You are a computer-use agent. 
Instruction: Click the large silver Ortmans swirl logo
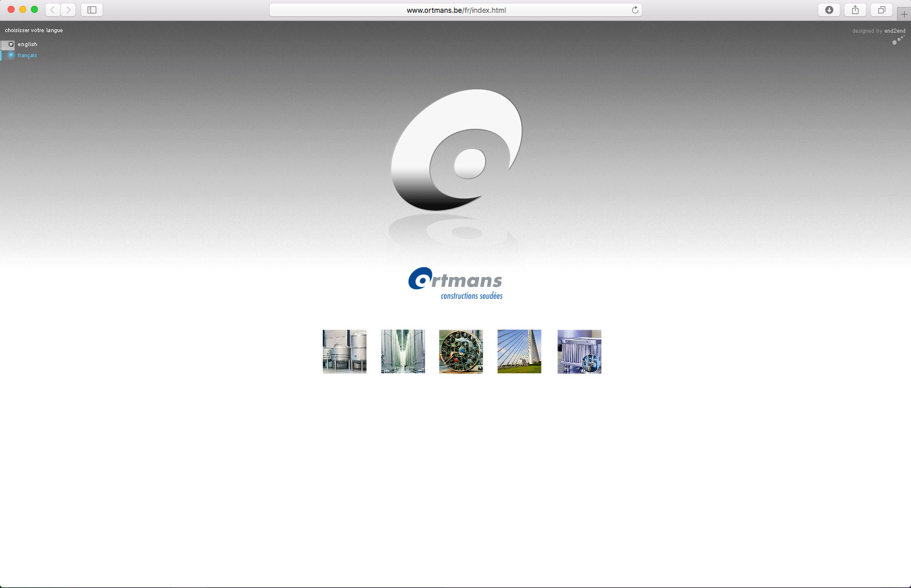456,150
